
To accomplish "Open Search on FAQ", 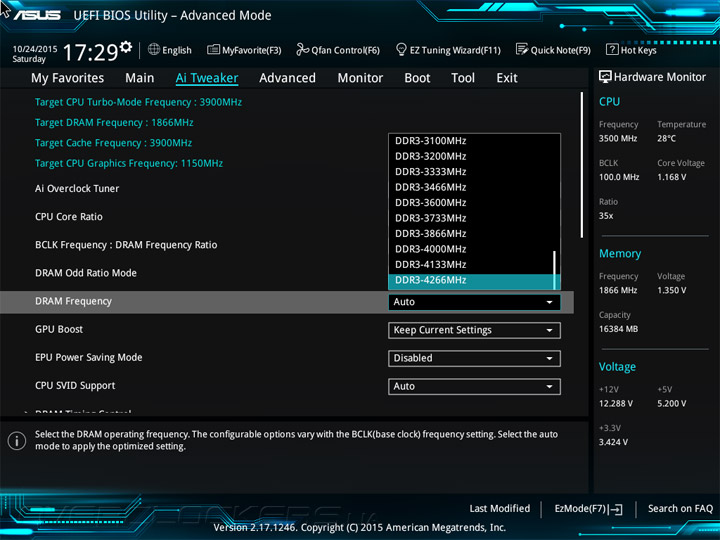I will (x=680, y=508).
